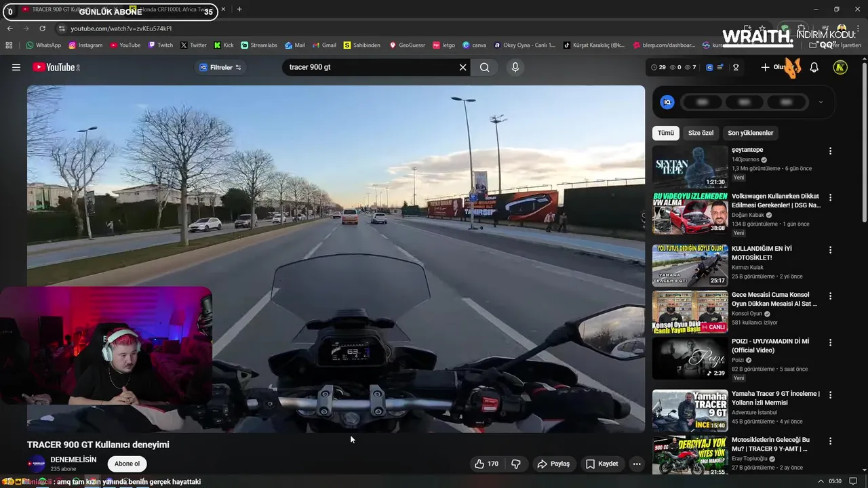This screenshot has height=488, width=868.
Task: Open the account avatar menu
Action: (x=840, y=67)
